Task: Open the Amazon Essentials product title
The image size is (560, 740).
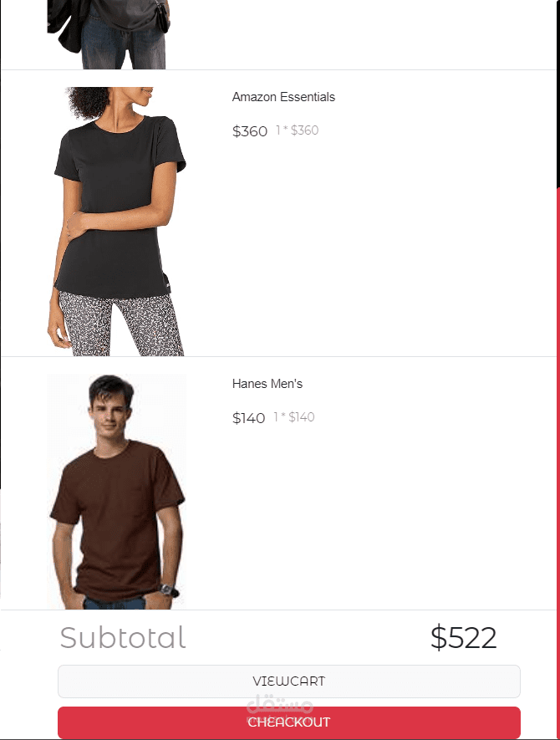Action: (x=283, y=97)
